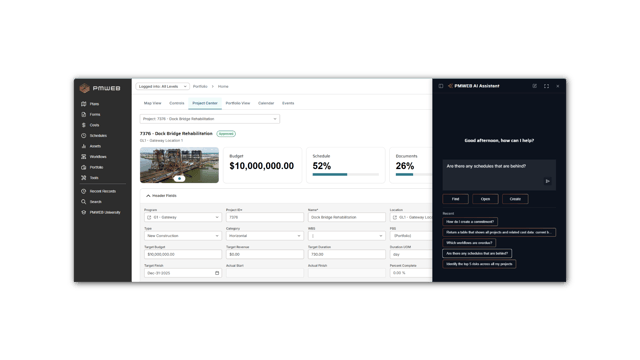This screenshot has width=640, height=360.
Task: Open Recent Records in sidebar
Action: tap(98, 191)
